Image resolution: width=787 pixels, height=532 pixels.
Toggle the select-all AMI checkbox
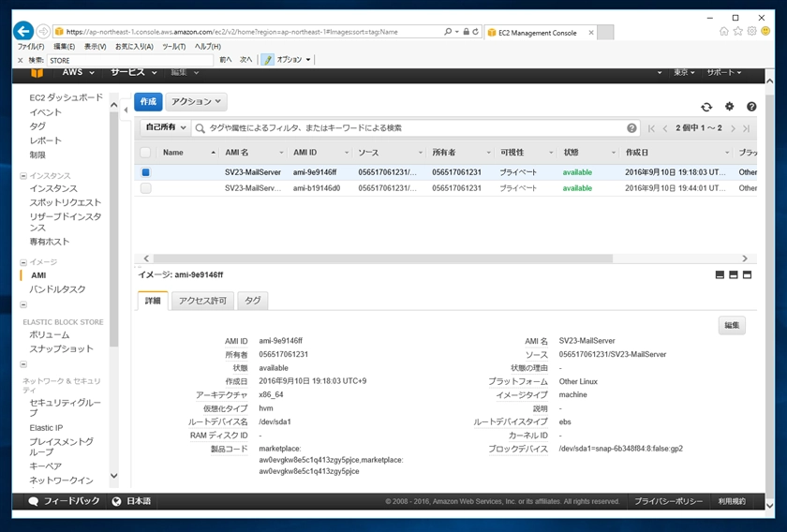145,152
